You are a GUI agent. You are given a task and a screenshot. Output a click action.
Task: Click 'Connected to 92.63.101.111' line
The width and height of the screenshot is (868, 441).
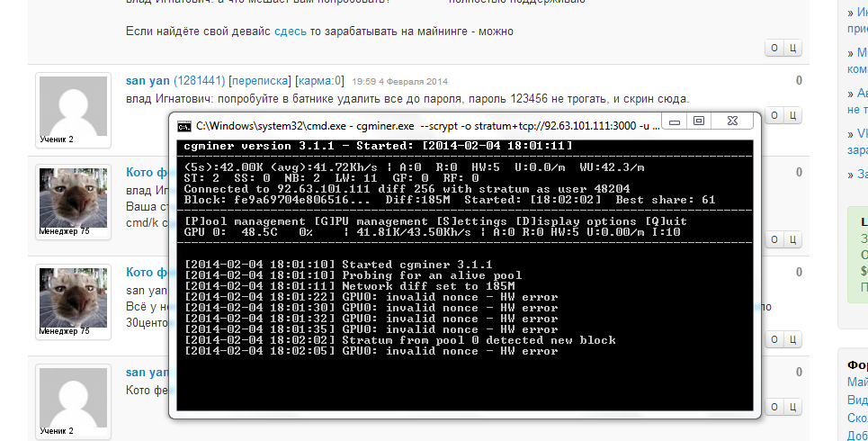point(407,189)
